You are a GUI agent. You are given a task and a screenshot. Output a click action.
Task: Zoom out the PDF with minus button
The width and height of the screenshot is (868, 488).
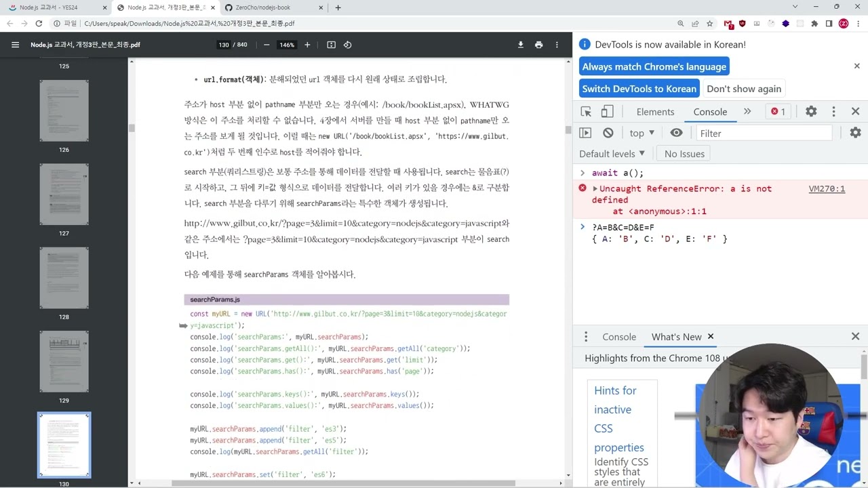click(x=267, y=45)
